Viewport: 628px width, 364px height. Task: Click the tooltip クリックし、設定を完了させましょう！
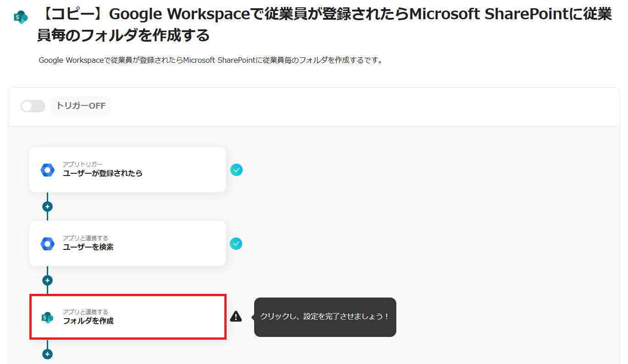click(325, 317)
